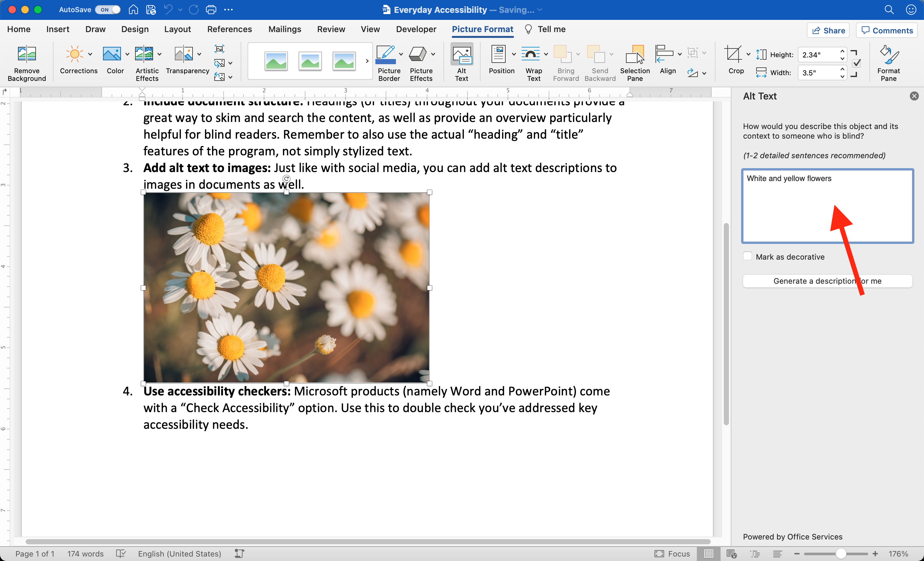Viewport: 924px width, 561px height.
Task: Click Generate a description for me
Action: (827, 280)
